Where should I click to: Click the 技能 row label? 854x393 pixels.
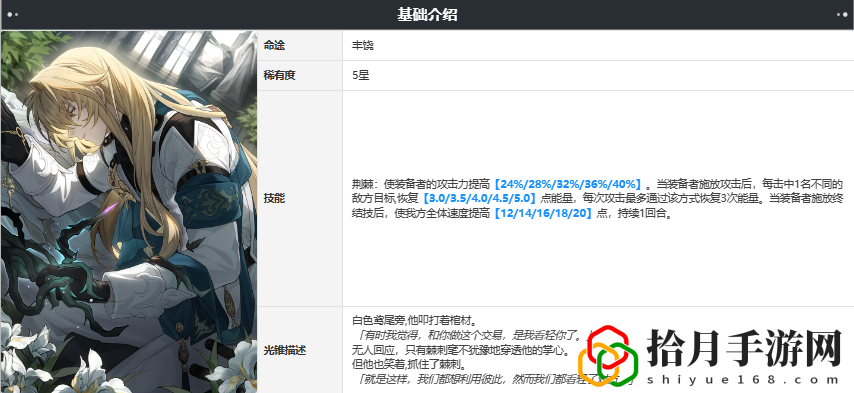click(274, 198)
